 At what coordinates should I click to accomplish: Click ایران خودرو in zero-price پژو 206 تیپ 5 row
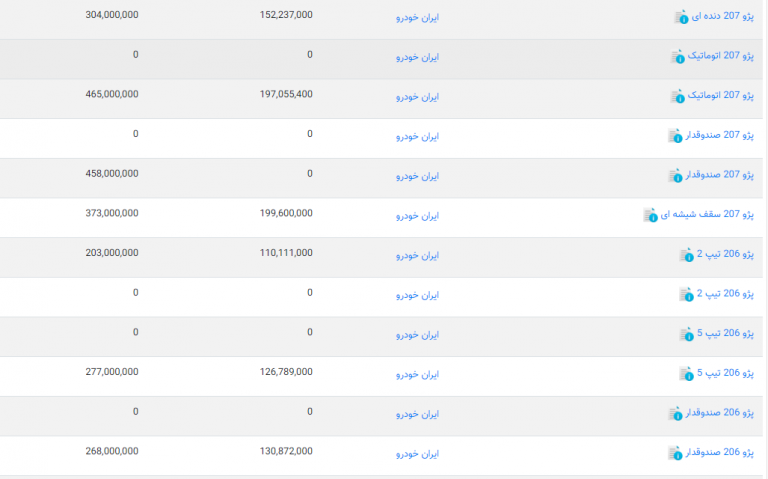pyautogui.click(x=417, y=335)
